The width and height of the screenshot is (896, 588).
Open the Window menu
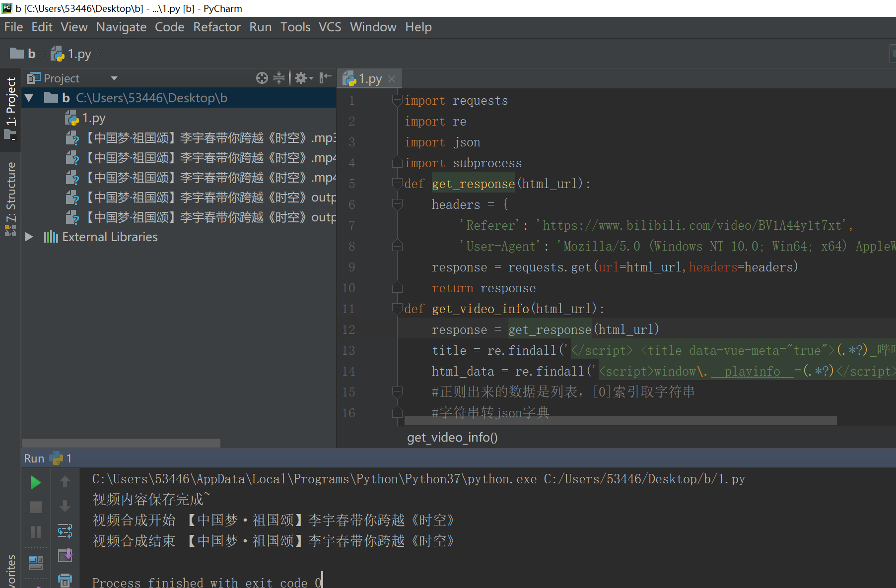coord(373,27)
